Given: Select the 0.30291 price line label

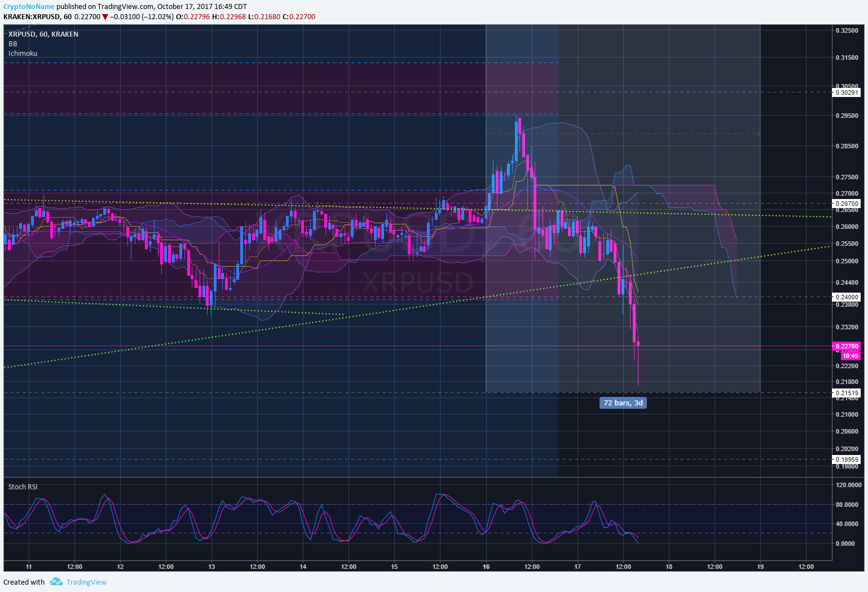Looking at the screenshot, I should pyautogui.click(x=847, y=92).
